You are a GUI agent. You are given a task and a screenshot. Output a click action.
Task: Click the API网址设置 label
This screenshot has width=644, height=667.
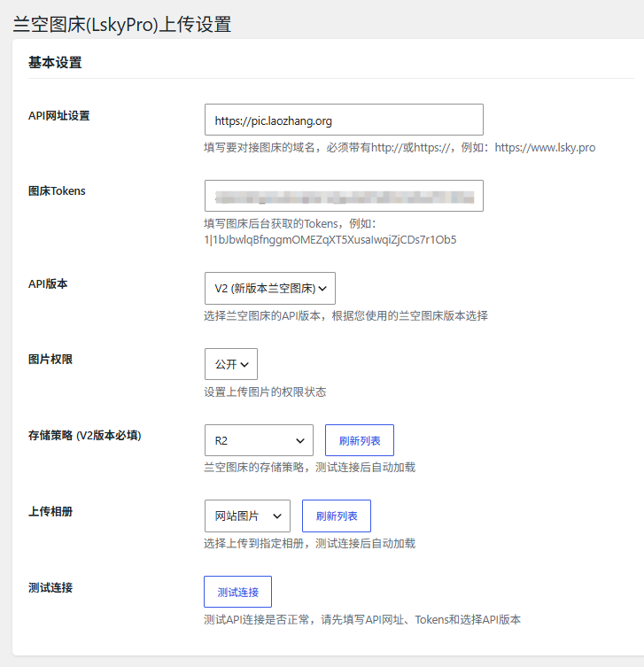coord(58,116)
